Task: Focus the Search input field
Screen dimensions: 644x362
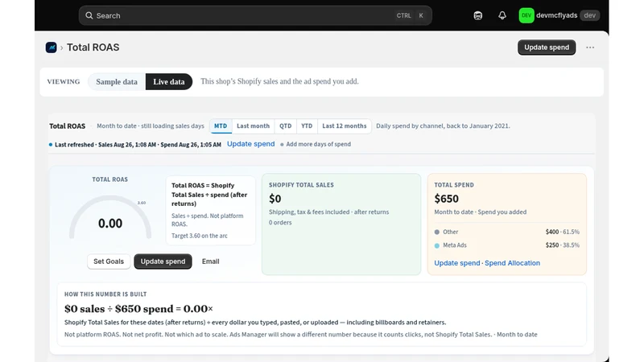Action: click(x=255, y=15)
